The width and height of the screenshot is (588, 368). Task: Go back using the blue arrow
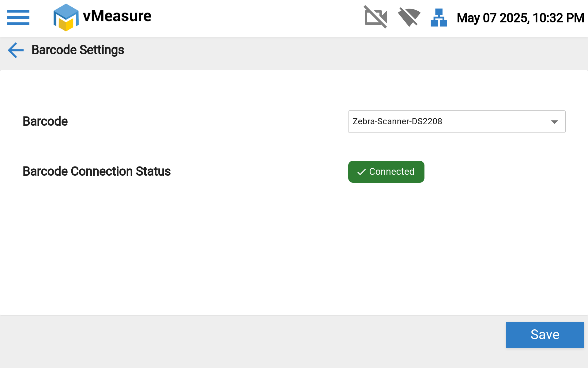click(16, 50)
